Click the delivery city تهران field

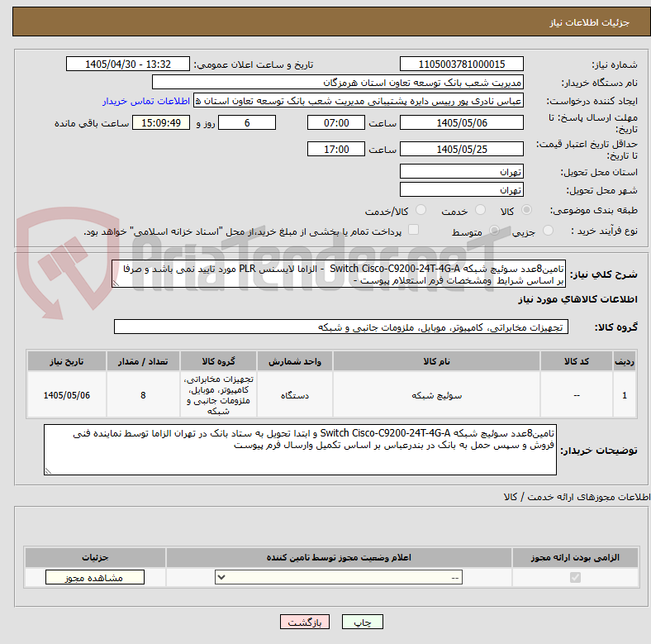(x=461, y=189)
